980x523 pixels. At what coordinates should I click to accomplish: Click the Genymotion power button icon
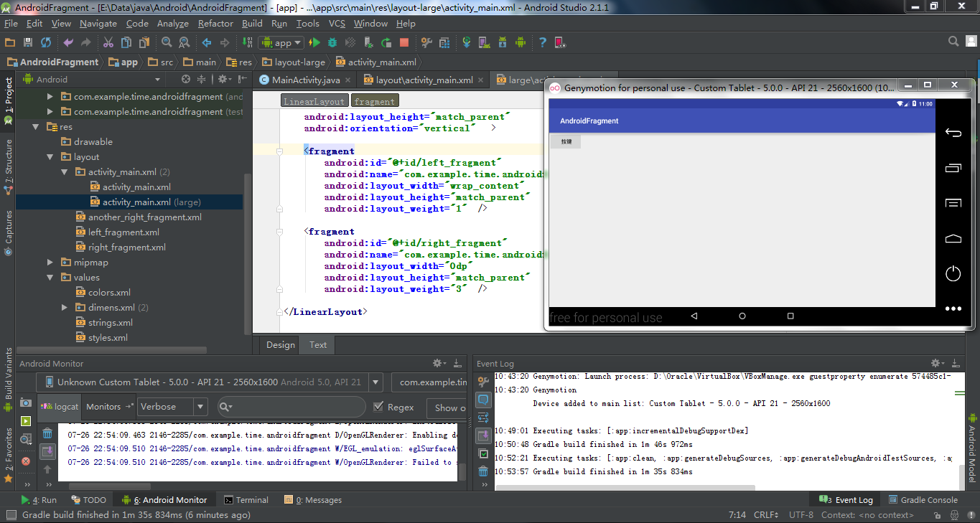[953, 273]
